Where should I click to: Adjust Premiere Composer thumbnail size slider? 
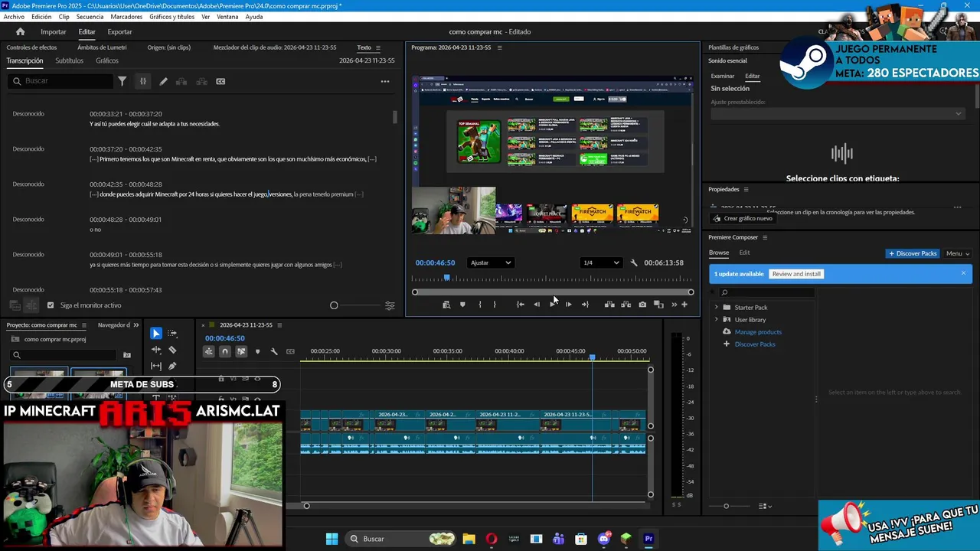pyautogui.click(x=727, y=506)
